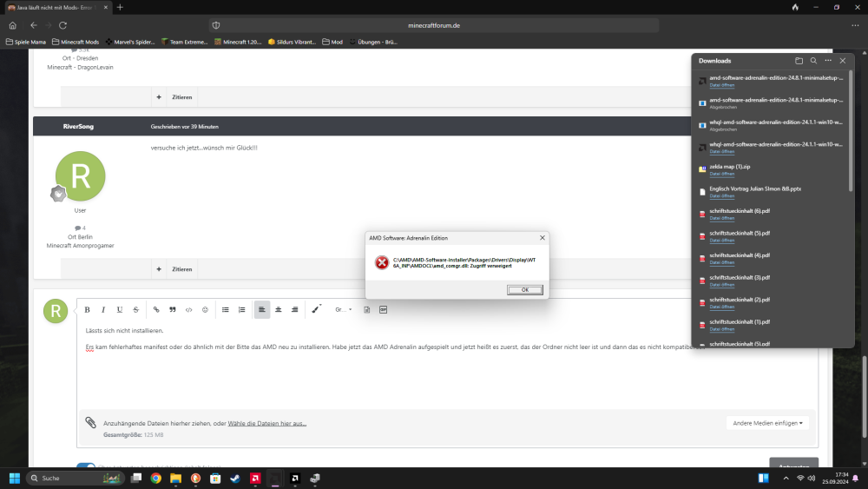868x489 pixels.
Task: Toggle strikethrough formatting in the editor
Action: 135,309
